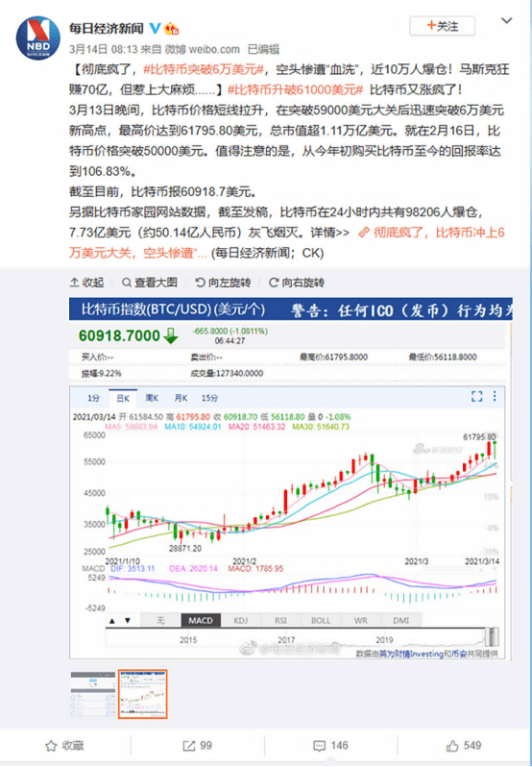Select the BOLL indicator tab
532x767 pixels.
click(321, 620)
